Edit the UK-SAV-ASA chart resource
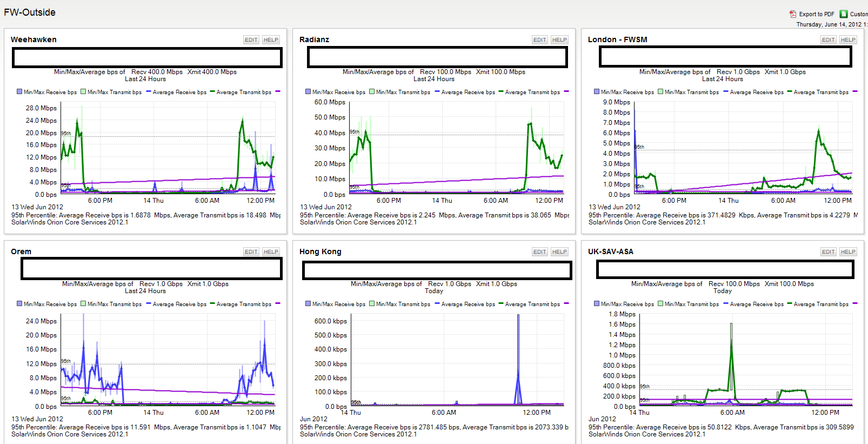Image resolution: width=868 pixels, height=444 pixels. tap(829, 252)
